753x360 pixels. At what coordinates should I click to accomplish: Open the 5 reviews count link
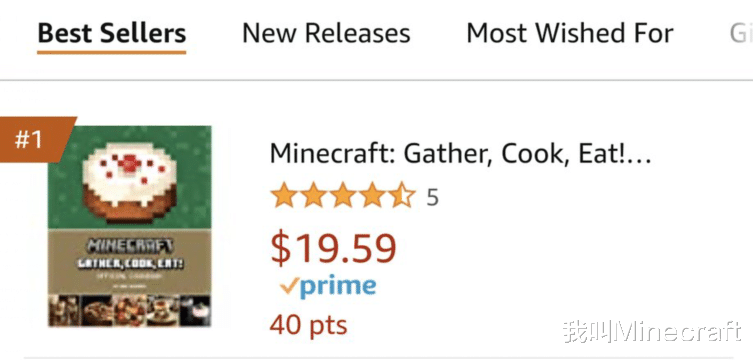[x=432, y=197]
